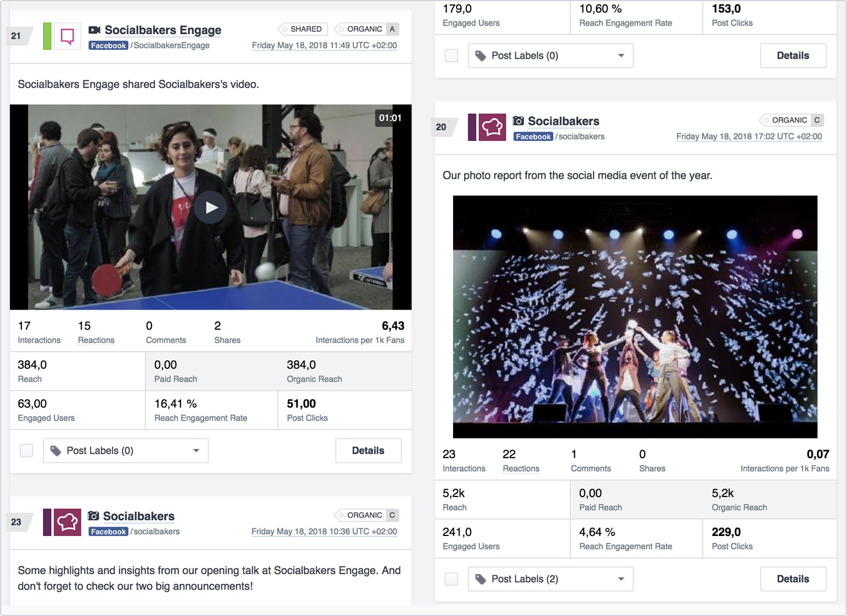Click the tag icon in post 21 labels
847x616 pixels.
56,451
